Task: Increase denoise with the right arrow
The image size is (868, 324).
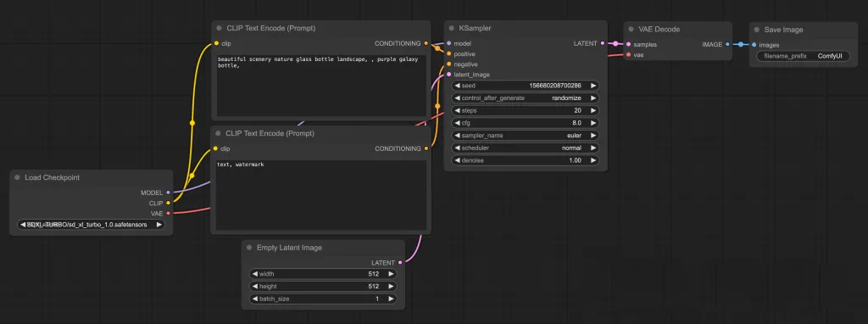Action: pos(593,160)
